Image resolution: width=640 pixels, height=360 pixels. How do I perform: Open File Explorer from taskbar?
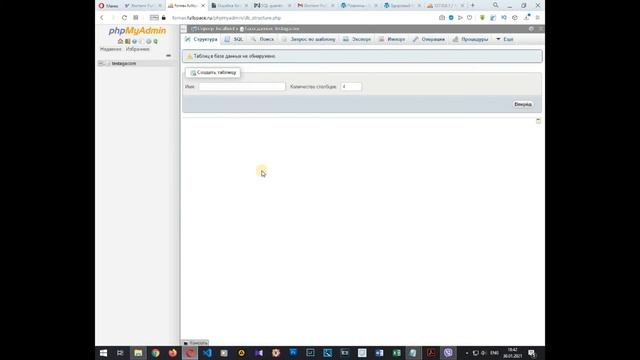point(138,353)
